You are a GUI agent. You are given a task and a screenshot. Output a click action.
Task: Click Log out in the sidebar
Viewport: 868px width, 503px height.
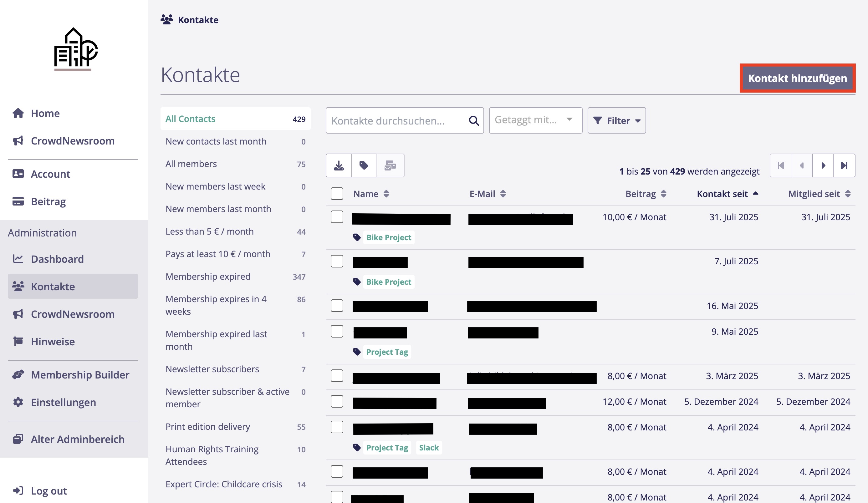pyautogui.click(x=49, y=490)
